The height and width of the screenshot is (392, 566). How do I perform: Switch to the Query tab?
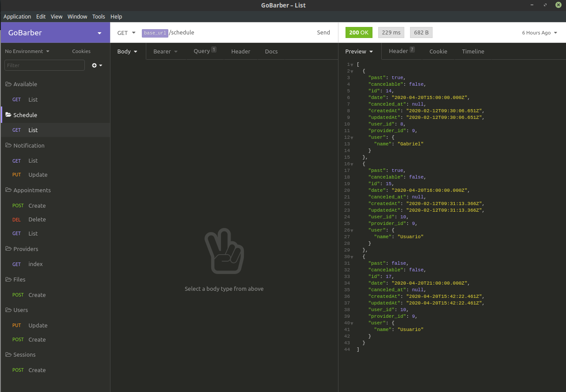coord(205,51)
